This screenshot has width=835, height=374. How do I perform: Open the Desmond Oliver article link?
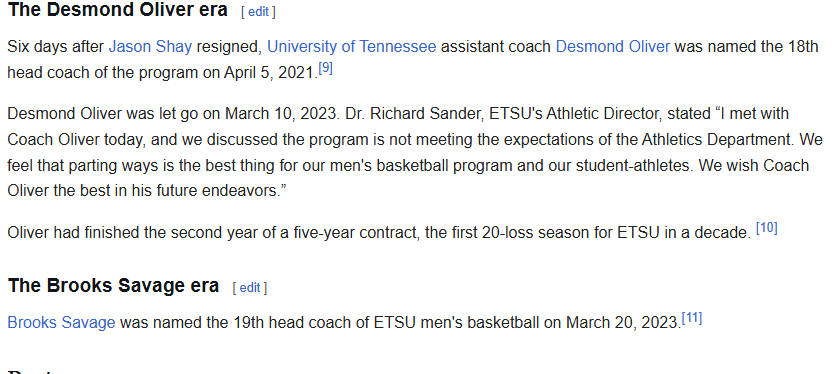[612, 47]
